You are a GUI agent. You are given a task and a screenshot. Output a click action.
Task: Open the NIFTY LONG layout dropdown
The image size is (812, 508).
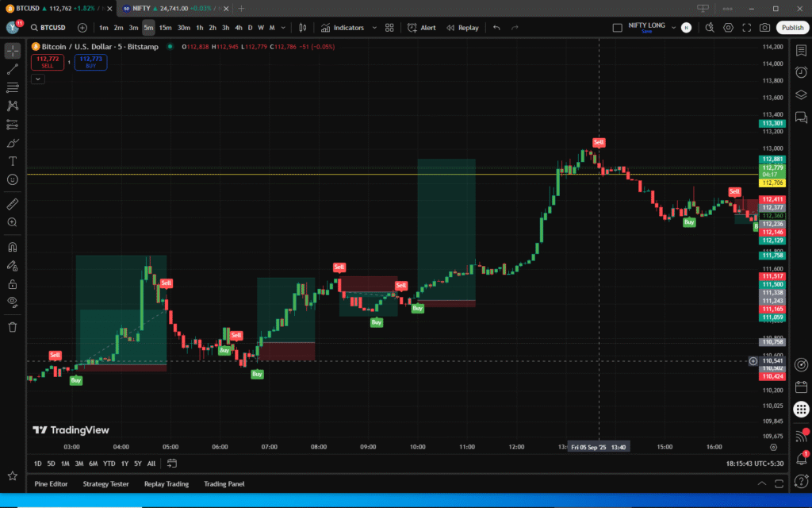pos(646,28)
